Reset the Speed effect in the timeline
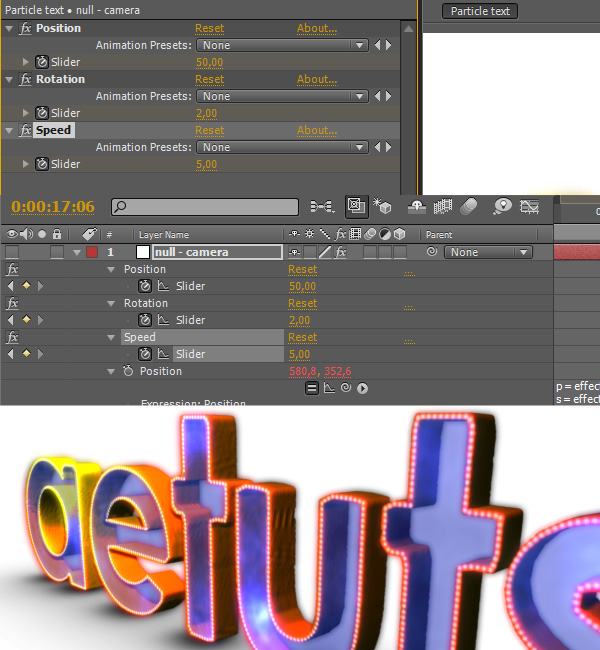 click(302, 337)
